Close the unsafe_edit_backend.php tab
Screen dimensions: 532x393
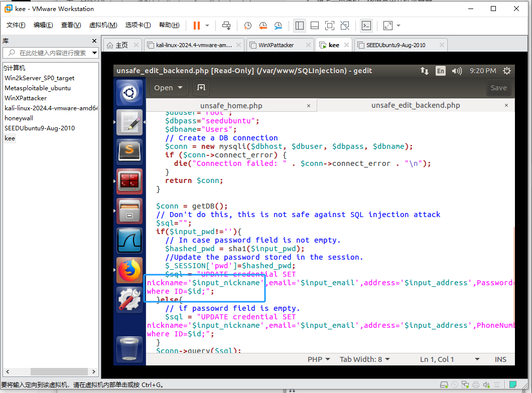pos(506,105)
